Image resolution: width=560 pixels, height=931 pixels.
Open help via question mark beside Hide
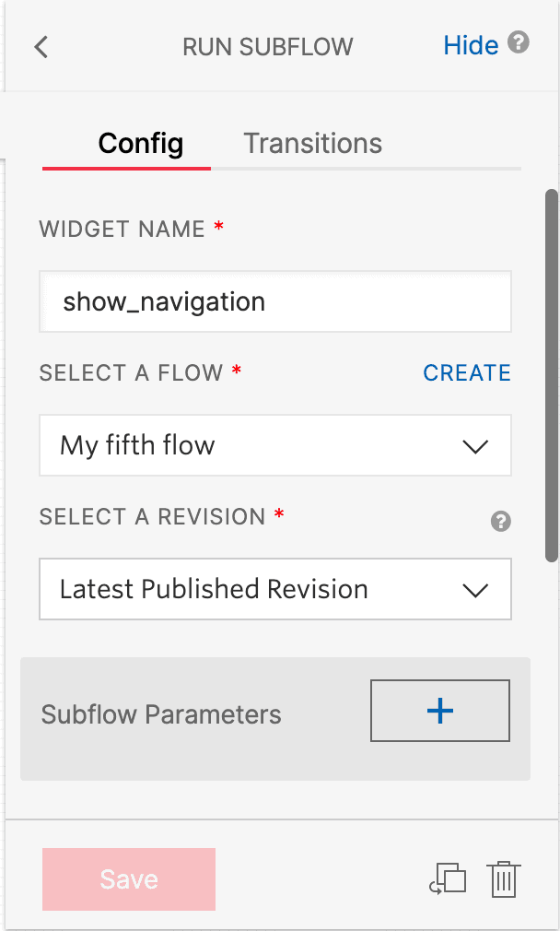(517, 44)
